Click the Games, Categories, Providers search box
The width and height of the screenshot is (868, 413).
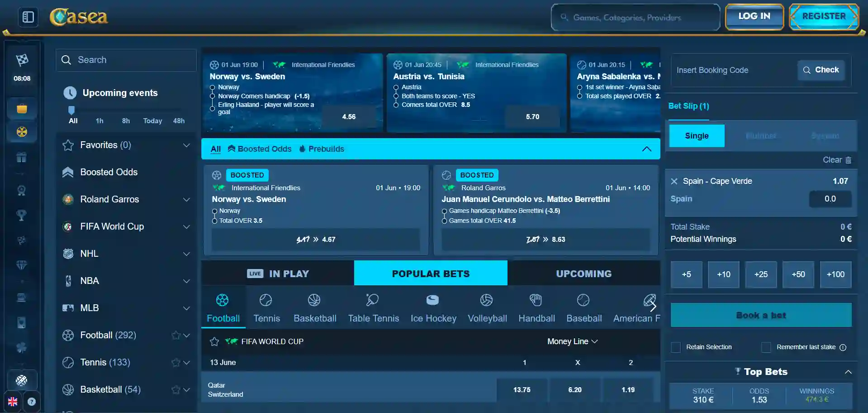click(636, 17)
